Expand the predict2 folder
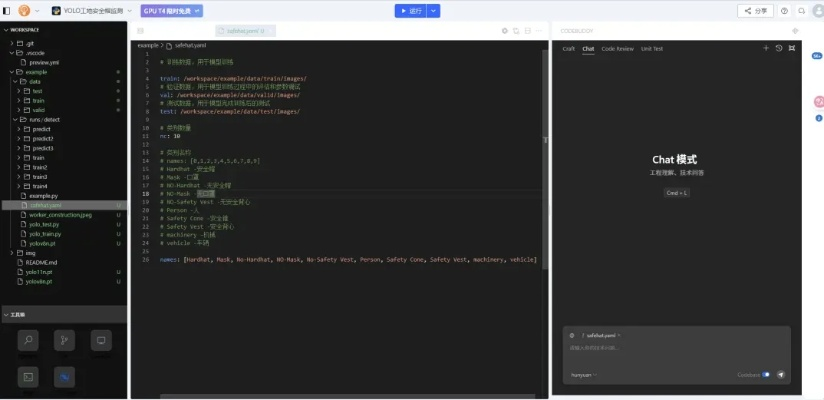824x400 pixels. tap(42, 138)
